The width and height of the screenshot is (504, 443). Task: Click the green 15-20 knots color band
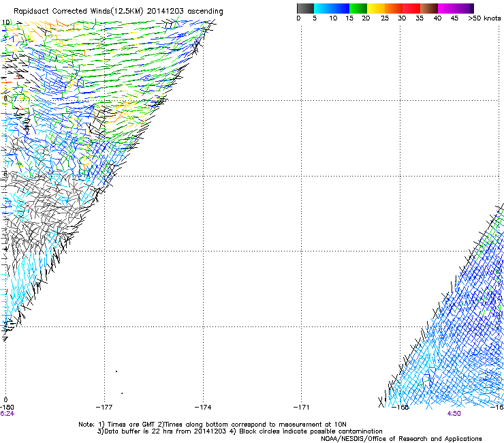click(x=358, y=8)
